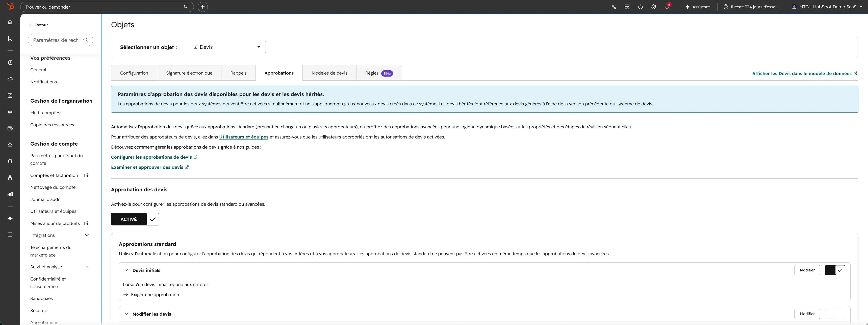Screen dimensions: 868x325
Task: Open the Marketing megaphone icon in left rail
Action: (x=10, y=79)
